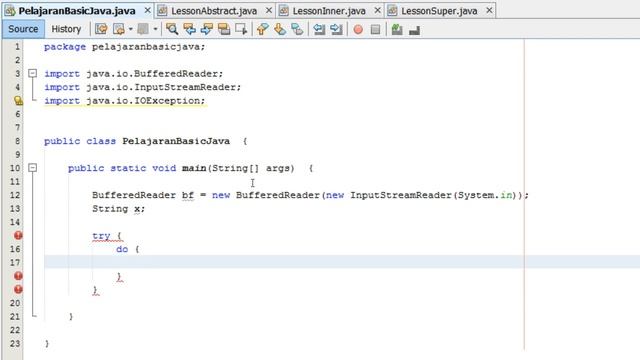Click the error glyph beside the try line
Image resolution: width=640 pixels, height=360 pixels.
(18, 236)
